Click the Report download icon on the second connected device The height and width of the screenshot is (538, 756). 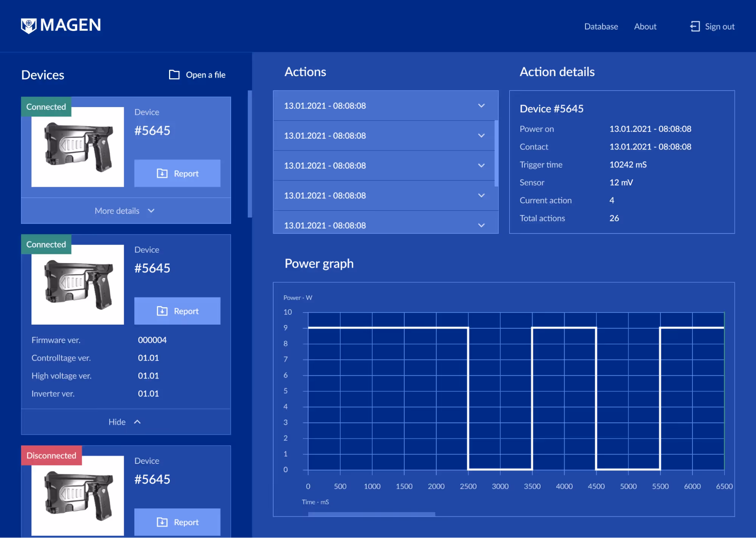(162, 311)
